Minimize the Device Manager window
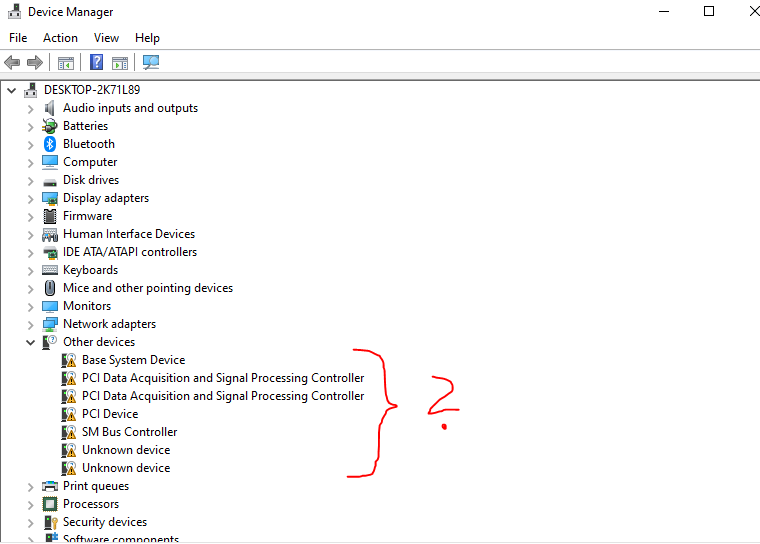760x544 pixels. 664,11
